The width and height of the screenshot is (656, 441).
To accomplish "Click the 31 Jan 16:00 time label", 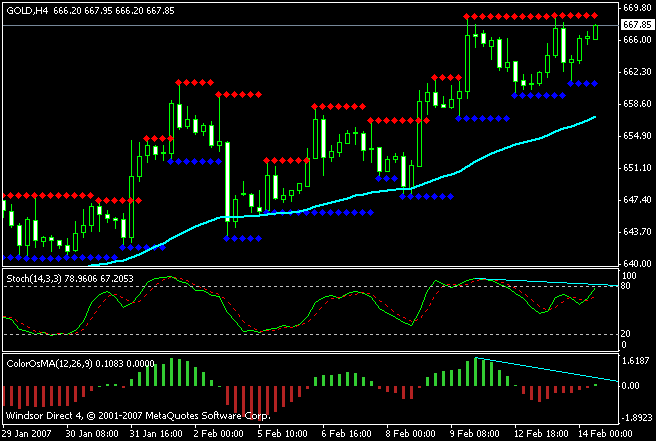I will pos(156,433).
